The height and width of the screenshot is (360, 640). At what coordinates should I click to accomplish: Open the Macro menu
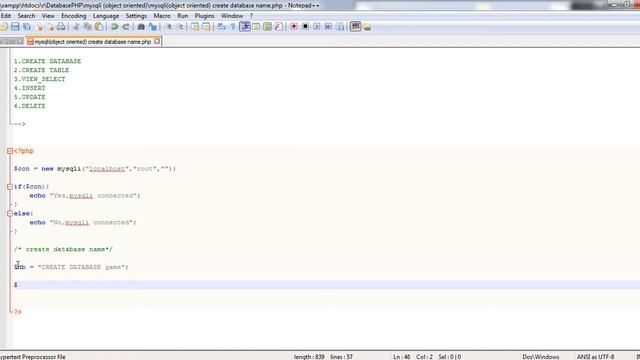tap(162, 16)
